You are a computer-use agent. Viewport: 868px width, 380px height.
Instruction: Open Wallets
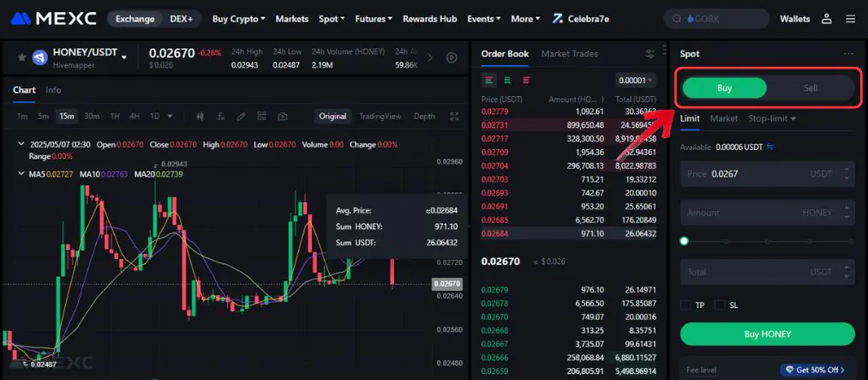[795, 19]
